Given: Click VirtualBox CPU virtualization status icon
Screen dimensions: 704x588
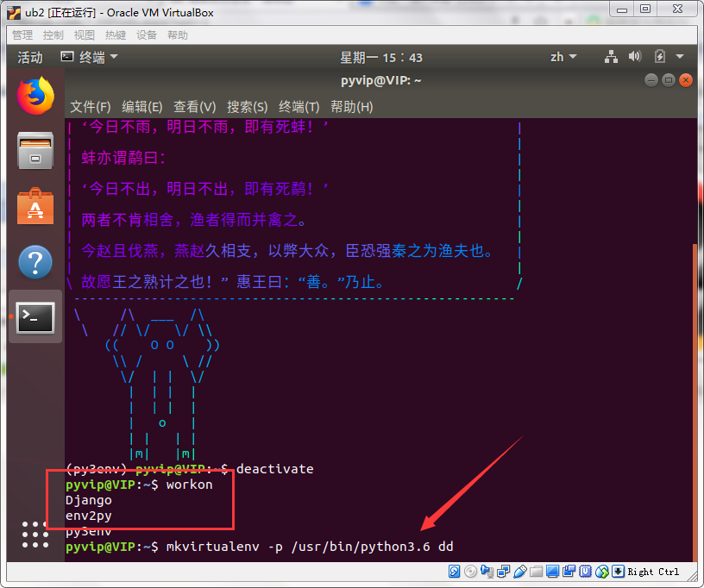Looking at the screenshot, I should coord(586,572).
